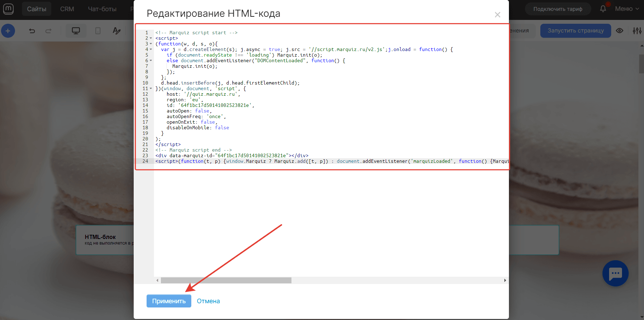
Task: Click 'd.head.insertBefore' code line
Action: pos(230,83)
